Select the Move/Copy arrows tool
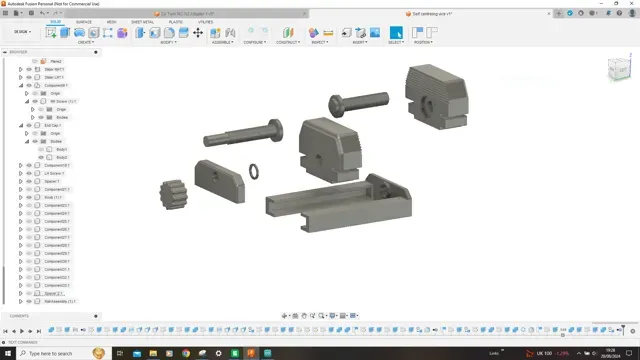 point(198,33)
